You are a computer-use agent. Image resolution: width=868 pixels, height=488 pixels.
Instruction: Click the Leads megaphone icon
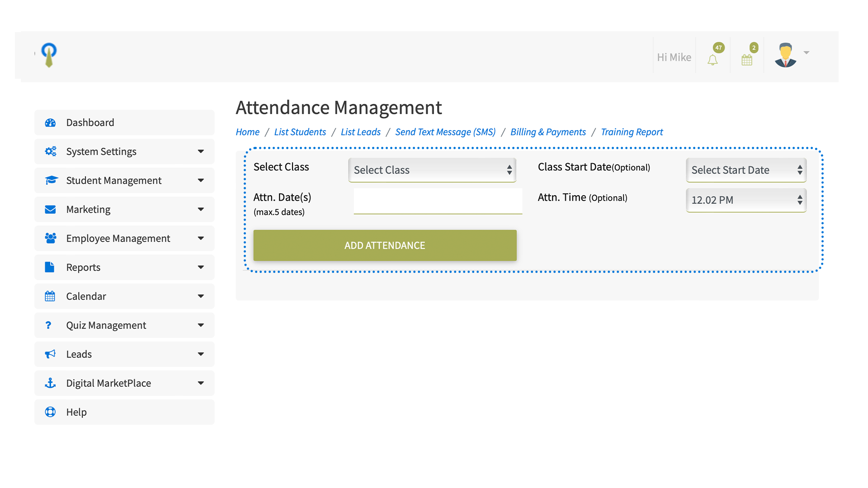[50, 354]
